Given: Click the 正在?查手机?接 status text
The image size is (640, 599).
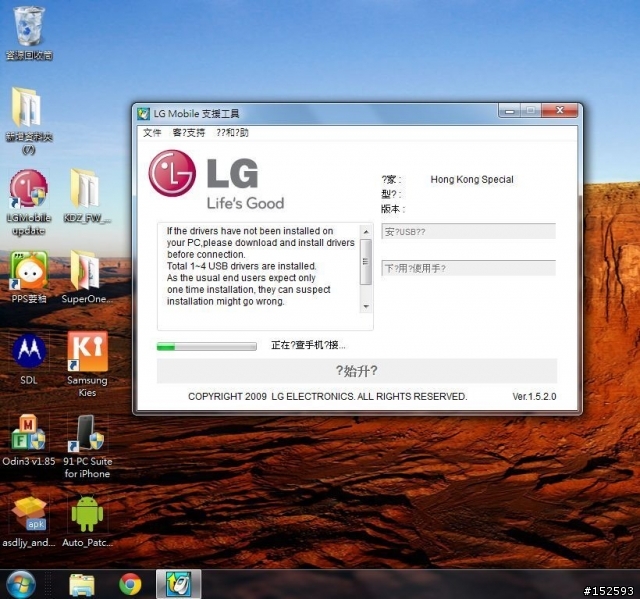Looking at the screenshot, I should coord(308,345).
